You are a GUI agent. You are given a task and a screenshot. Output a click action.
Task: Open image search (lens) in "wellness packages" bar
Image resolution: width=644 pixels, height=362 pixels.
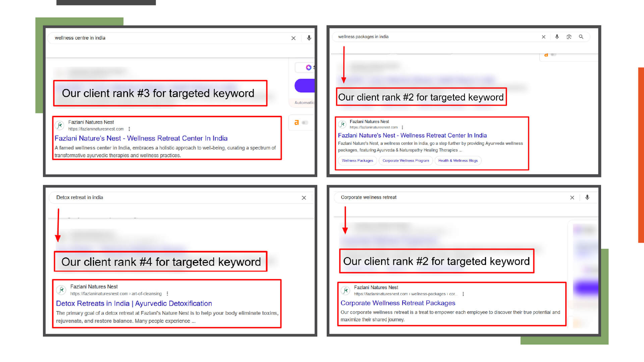tap(569, 37)
